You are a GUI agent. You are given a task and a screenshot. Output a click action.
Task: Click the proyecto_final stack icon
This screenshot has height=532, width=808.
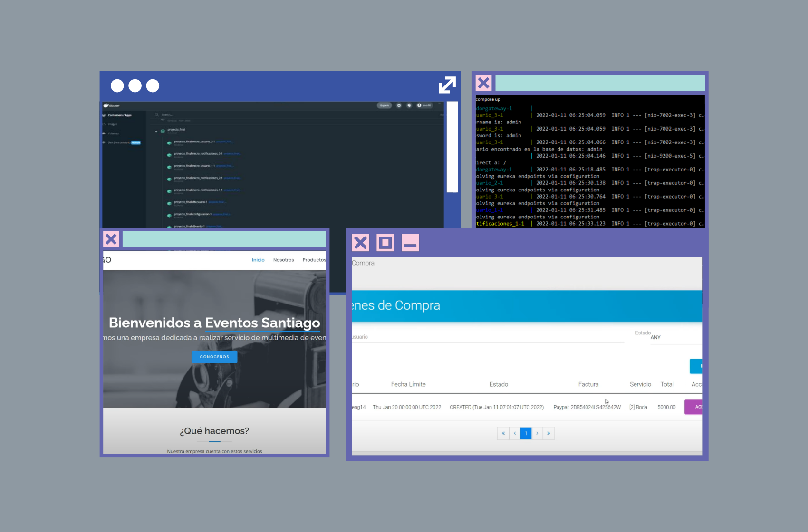click(163, 131)
